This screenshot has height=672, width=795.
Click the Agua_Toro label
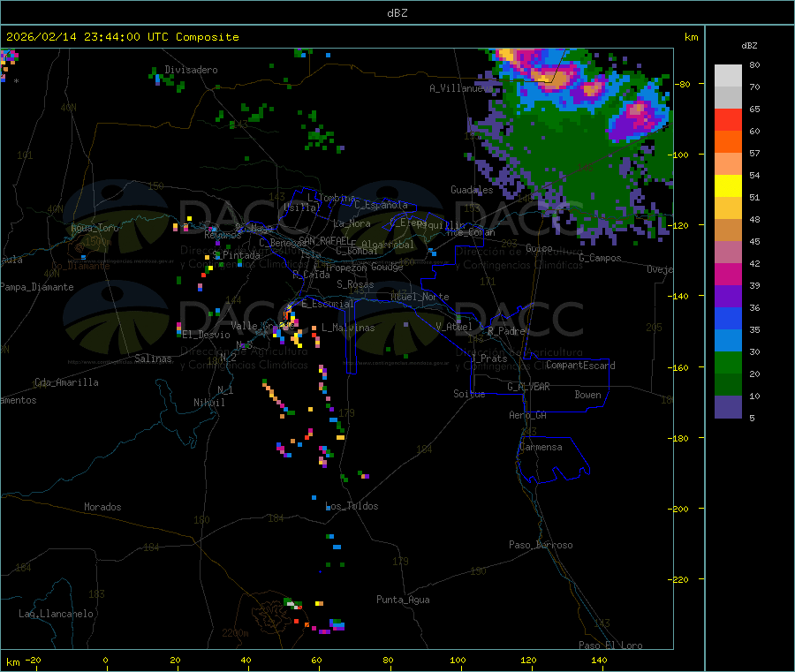click(x=95, y=228)
